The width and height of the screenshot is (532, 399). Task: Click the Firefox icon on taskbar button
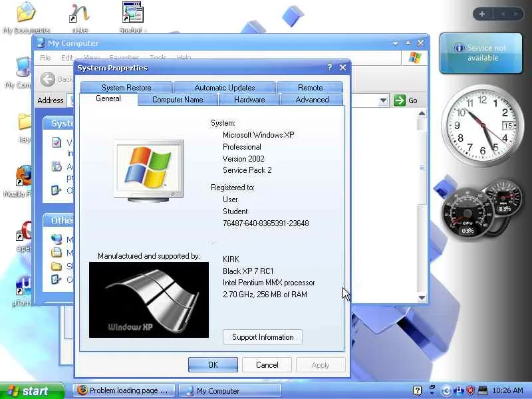point(82,390)
